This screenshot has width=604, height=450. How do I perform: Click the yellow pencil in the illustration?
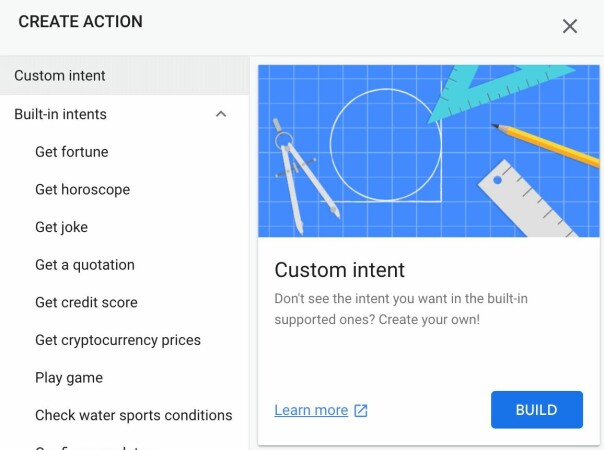tap(545, 144)
